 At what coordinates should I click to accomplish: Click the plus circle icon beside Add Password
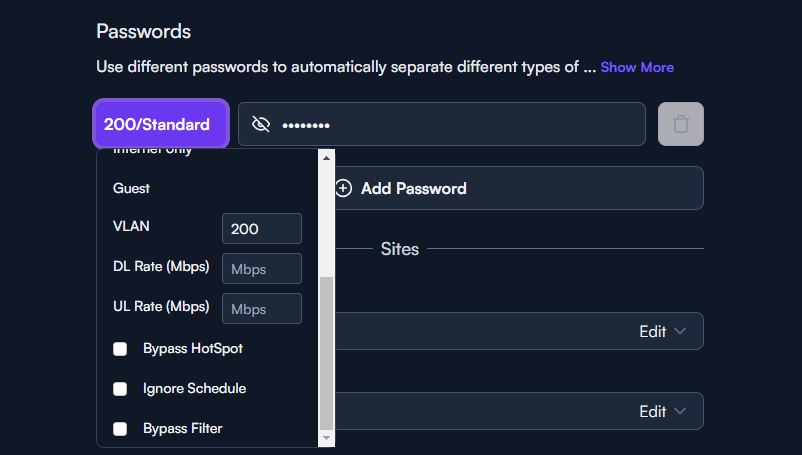(343, 188)
